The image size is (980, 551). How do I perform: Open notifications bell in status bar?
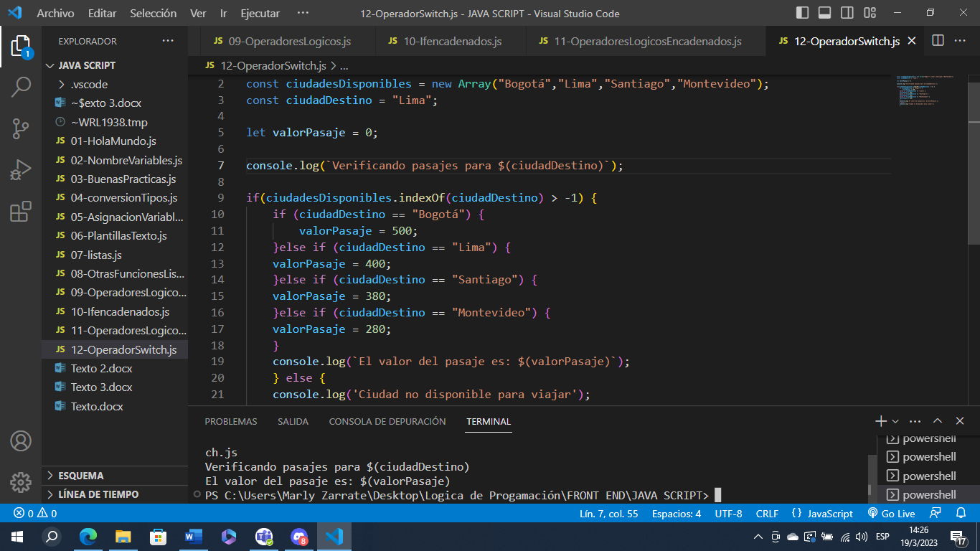point(960,514)
